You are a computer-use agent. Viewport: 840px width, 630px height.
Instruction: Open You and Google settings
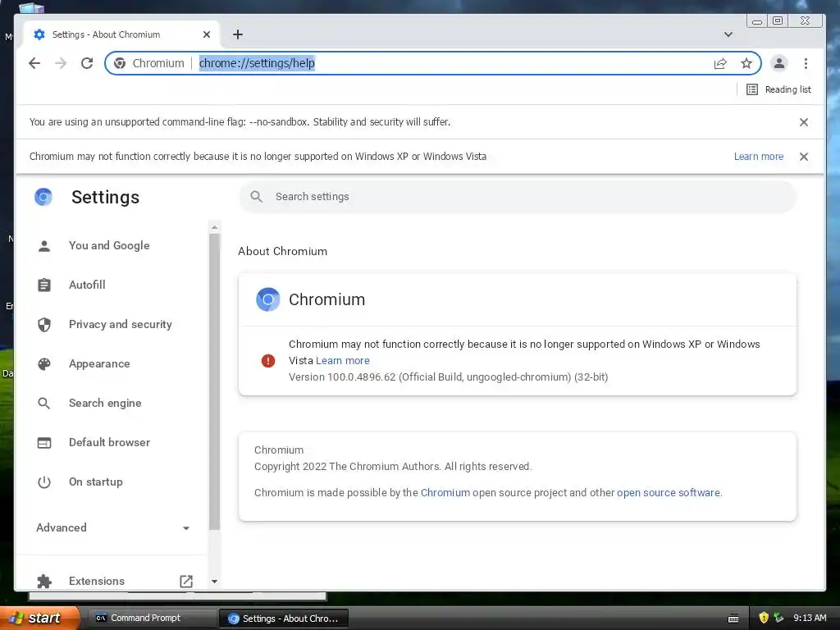click(x=109, y=245)
